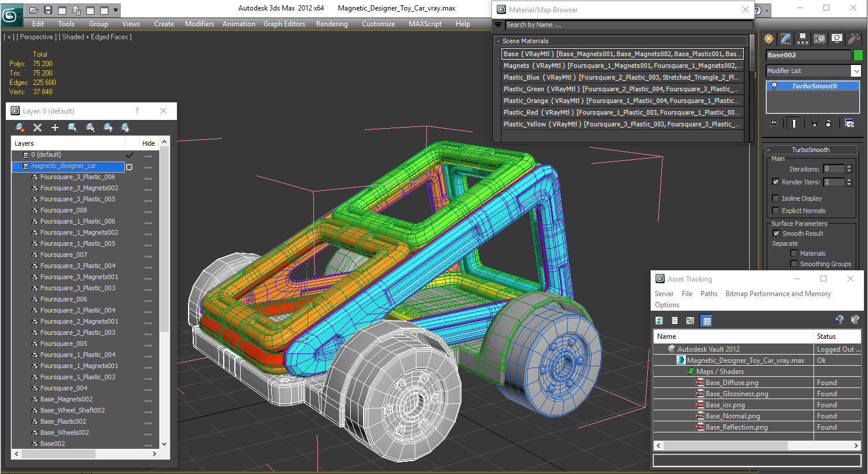Open the 3ds Max application menu logo

12,15
